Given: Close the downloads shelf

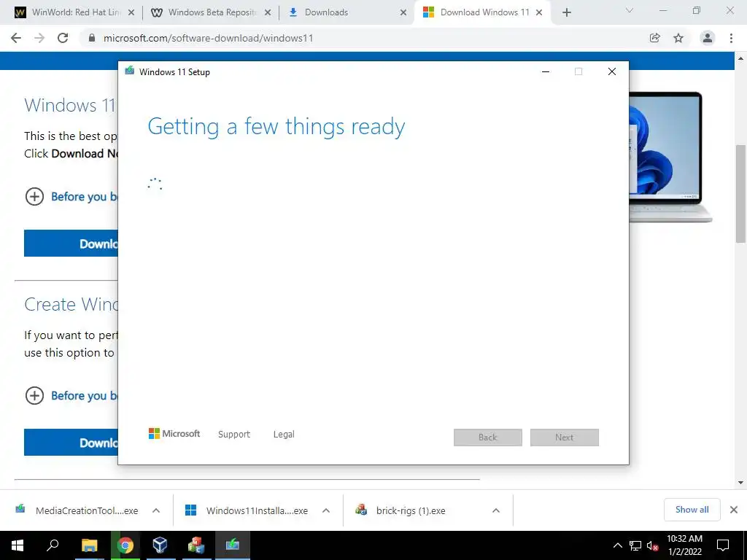Looking at the screenshot, I should pyautogui.click(x=734, y=510).
